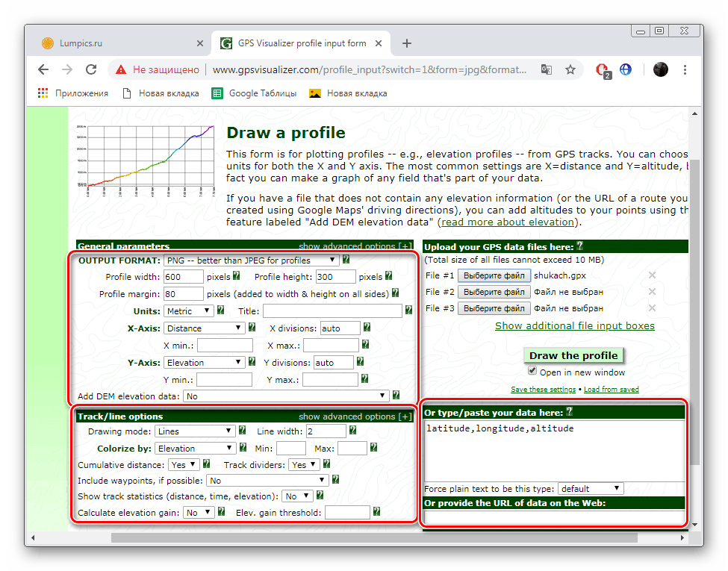Clear File #1 shukach.gpx with X icon
This screenshot has width=728, height=571.
[x=652, y=275]
